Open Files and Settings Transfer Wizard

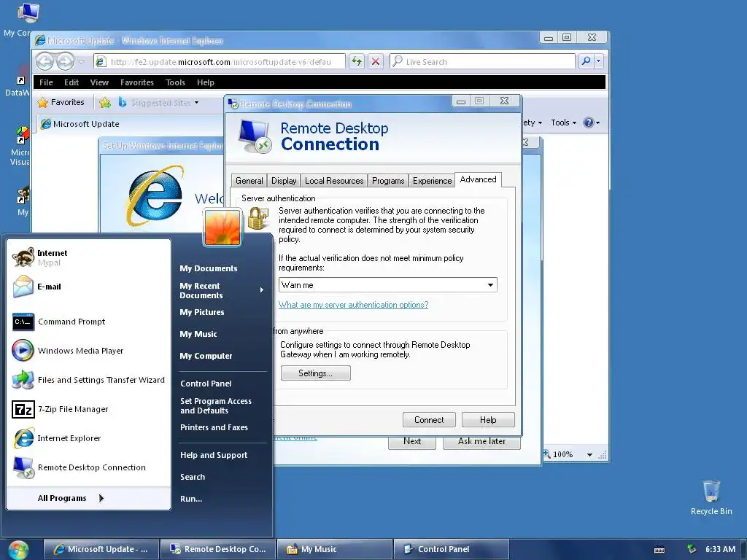pyautogui.click(x=88, y=380)
